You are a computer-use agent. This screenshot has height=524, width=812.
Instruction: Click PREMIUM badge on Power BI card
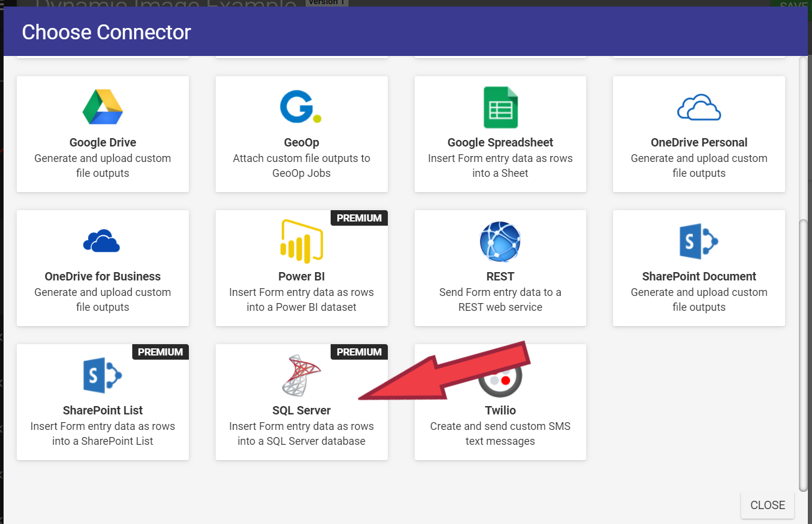click(x=359, y=218)
